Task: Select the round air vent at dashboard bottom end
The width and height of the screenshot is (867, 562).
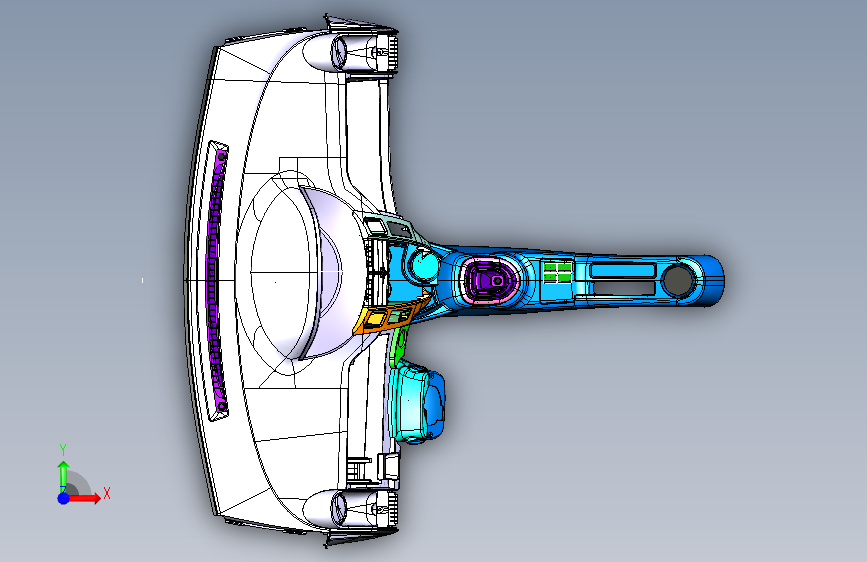Action: (x=338, y=509)
